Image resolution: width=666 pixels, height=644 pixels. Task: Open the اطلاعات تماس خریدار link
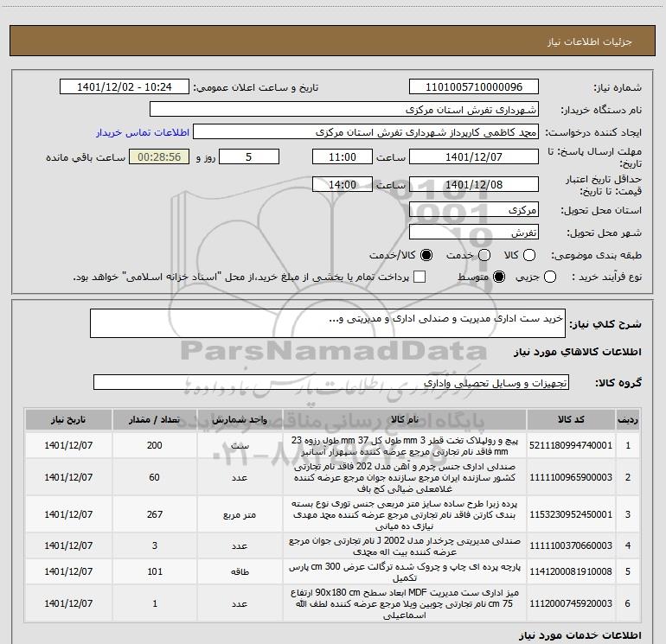[143, 132]
